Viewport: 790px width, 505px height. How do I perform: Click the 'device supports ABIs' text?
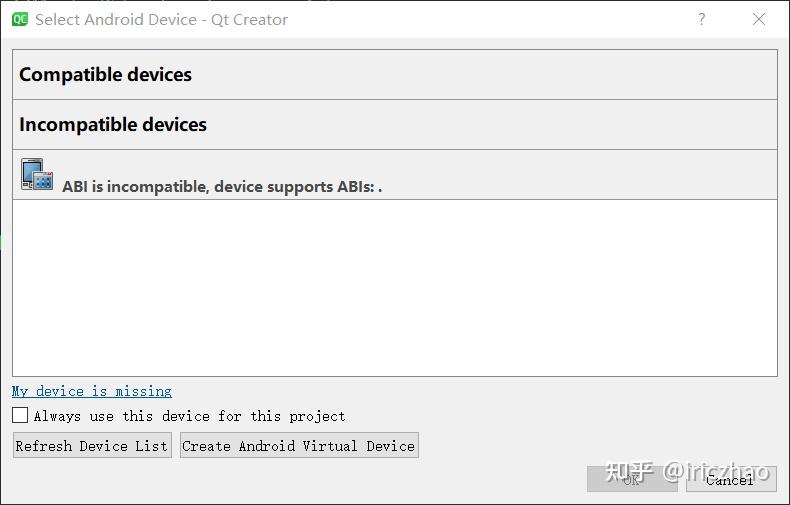click(x=295, y=186)
